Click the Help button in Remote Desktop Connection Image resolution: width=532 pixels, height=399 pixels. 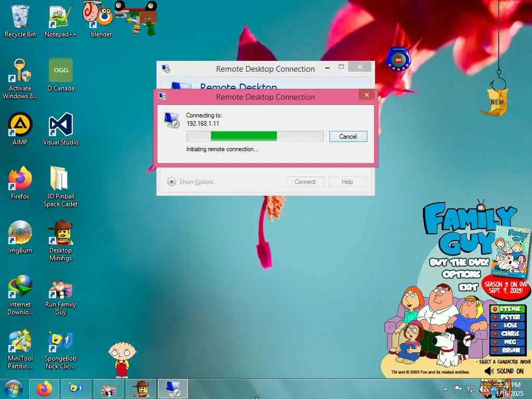pyautogui.click(x=348, y=182)
